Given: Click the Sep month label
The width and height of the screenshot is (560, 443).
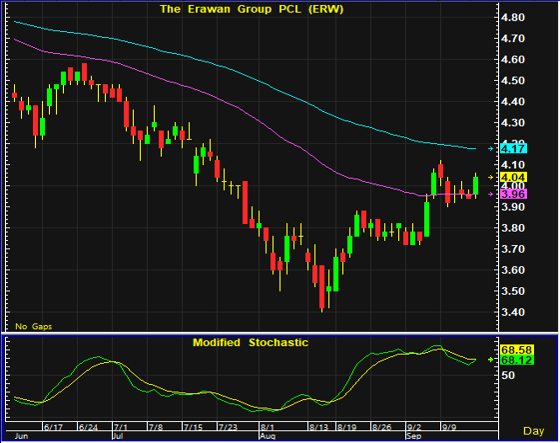Looking at the screenshot, I should click(414, 436).
